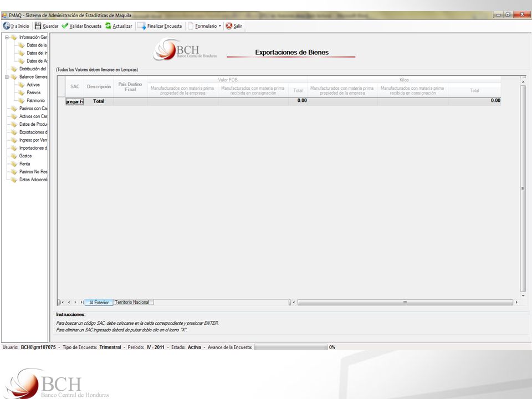Screen dimensions: 532x399
Task: Click the Formulario page icon
Action: (191, 26)
